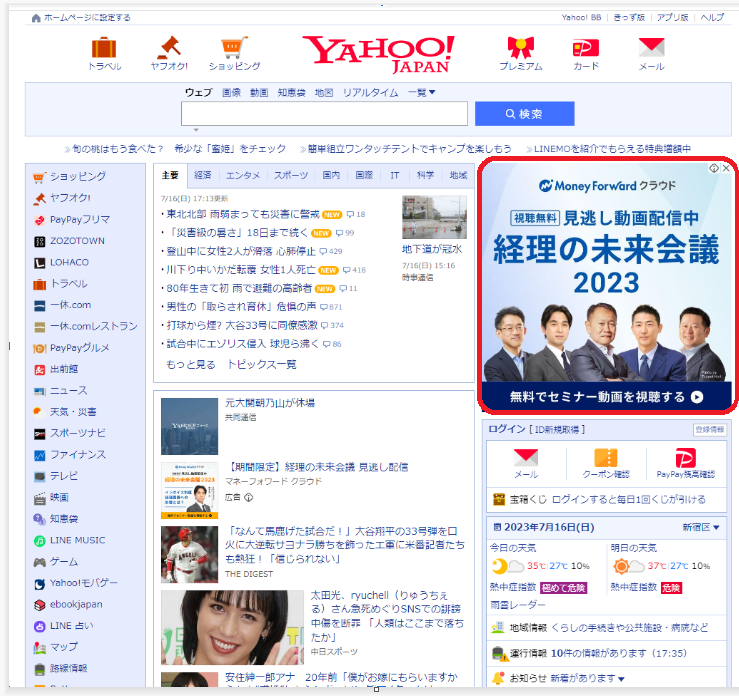This screenshot has width=739, height=696.
Task: Select the 国内 news tab
Action: [x=331, y=175]
